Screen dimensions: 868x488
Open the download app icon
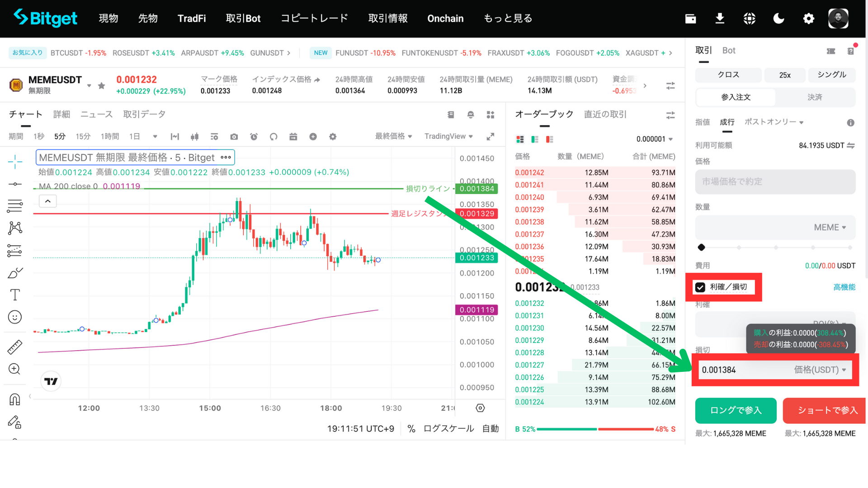[x=720, y=19]
